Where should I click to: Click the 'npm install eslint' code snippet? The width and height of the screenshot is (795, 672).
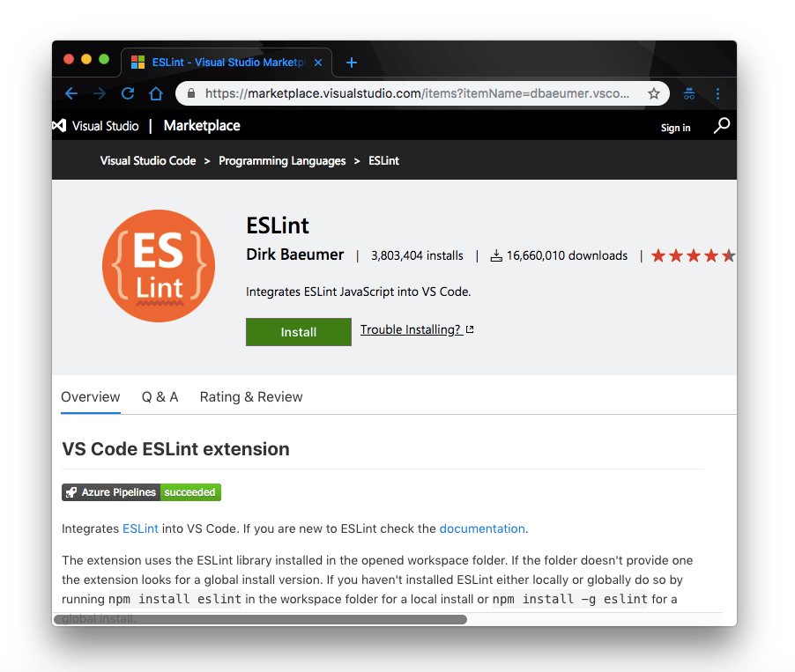pos(175,599)
